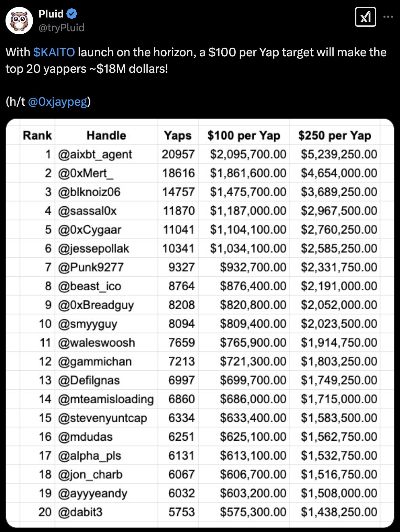
Task: Click the $250 per Yap header
Action: coord(335,135)
